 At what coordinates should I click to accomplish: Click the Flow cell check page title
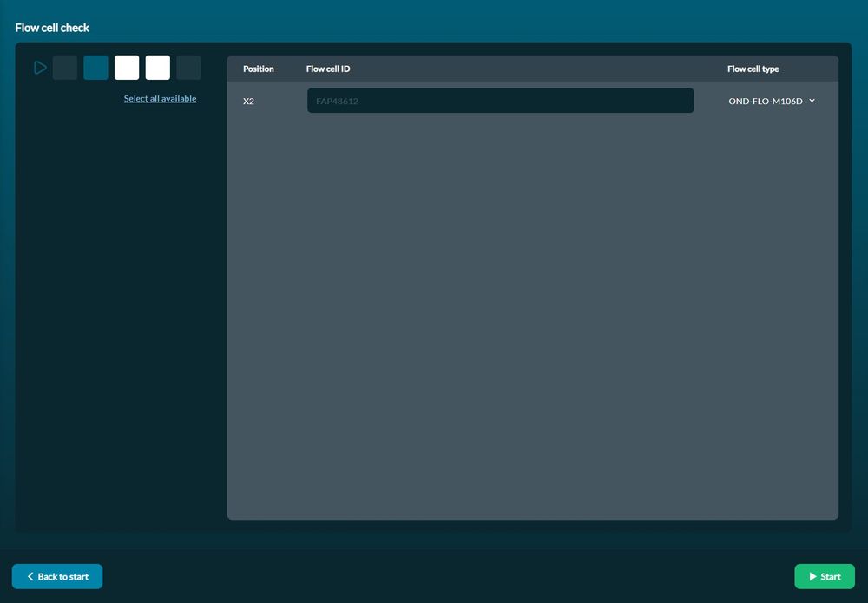point(52,28)
